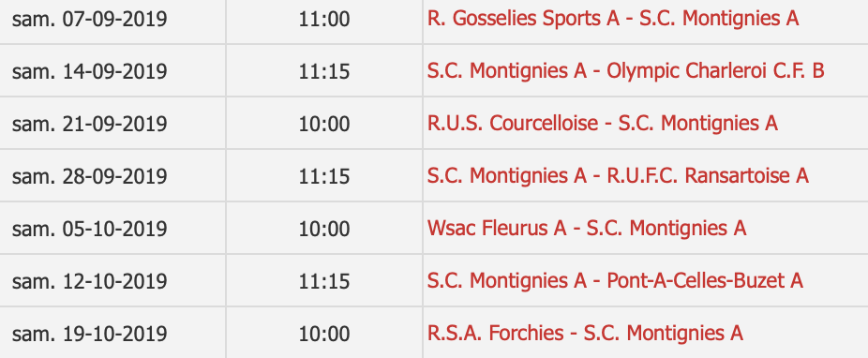Open the R. Gosselies Sports A match link

click(613, 19)
